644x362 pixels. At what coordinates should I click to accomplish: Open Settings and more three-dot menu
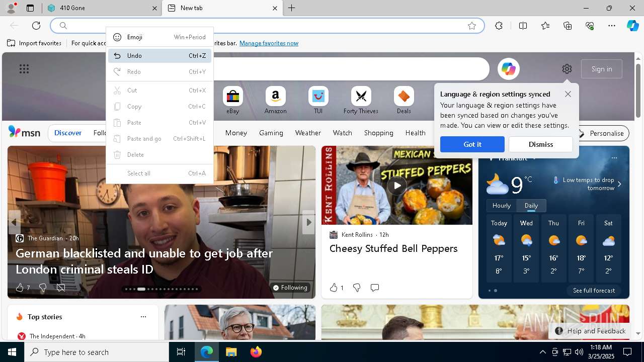click(x=612, y=26)
